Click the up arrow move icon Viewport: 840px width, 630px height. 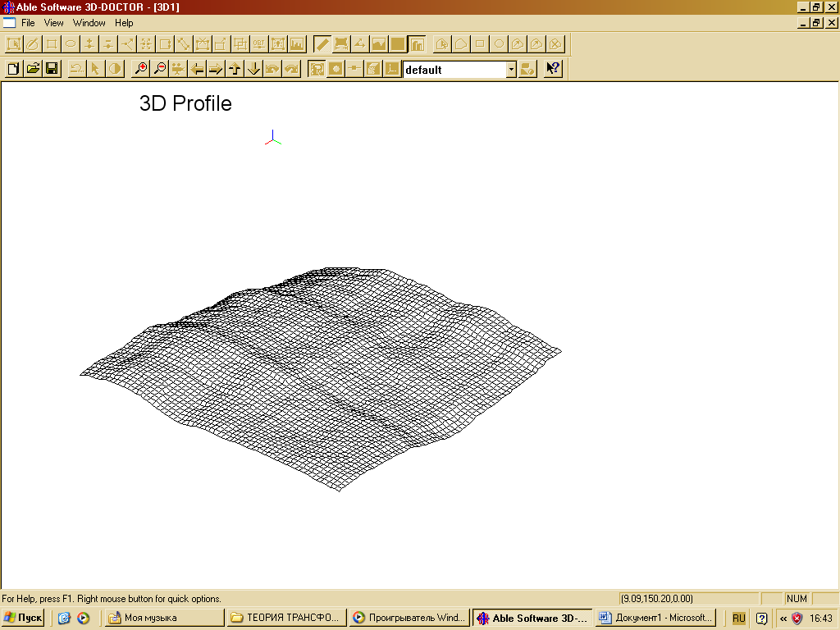(235, 69)
